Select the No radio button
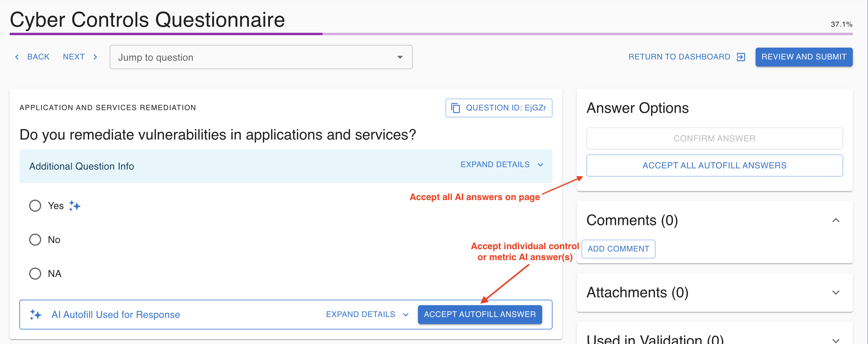 click(35, 239)
